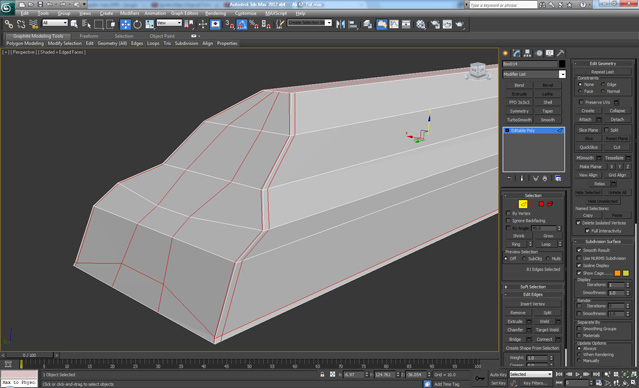Open the Polygon Modeling ribbon panel

pyautogui.click(x=25, y=43)
